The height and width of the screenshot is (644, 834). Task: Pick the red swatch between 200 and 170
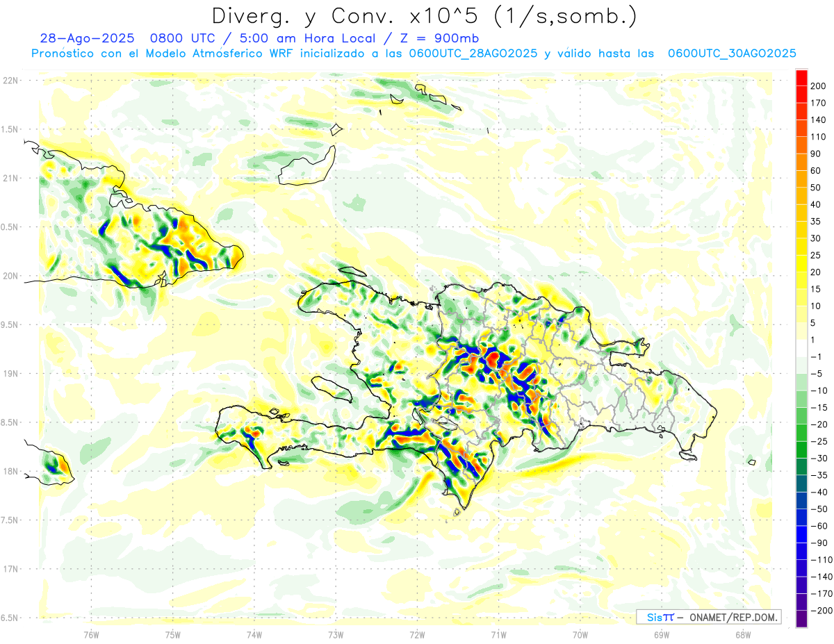coord(801,94)
